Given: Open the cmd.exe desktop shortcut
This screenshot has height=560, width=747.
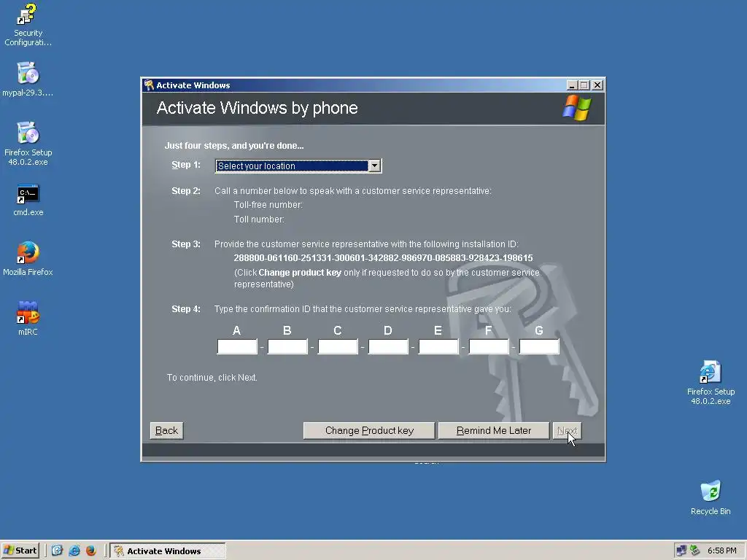Looking at the screenshot, I should tap(28, 200).
